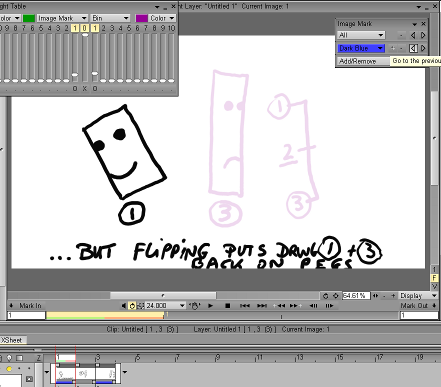Click the Stop button in transport controls
This screenshot has height=387, width=441.
click(227, 305)
